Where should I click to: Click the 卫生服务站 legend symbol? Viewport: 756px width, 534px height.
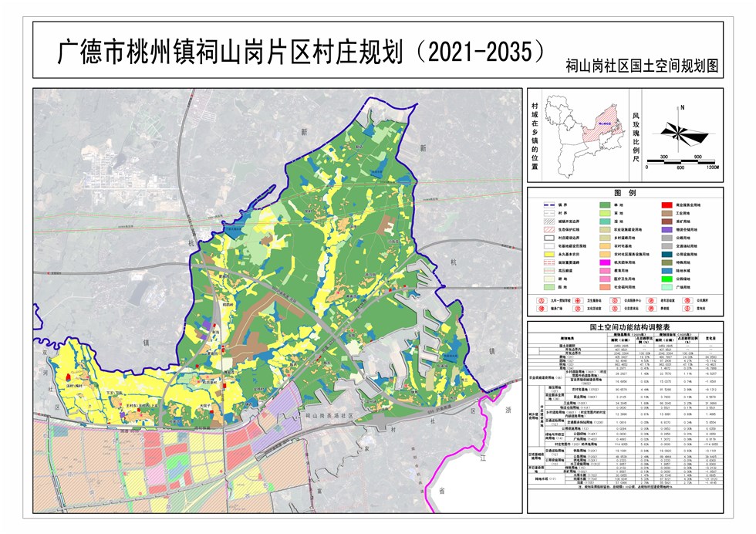578,301
